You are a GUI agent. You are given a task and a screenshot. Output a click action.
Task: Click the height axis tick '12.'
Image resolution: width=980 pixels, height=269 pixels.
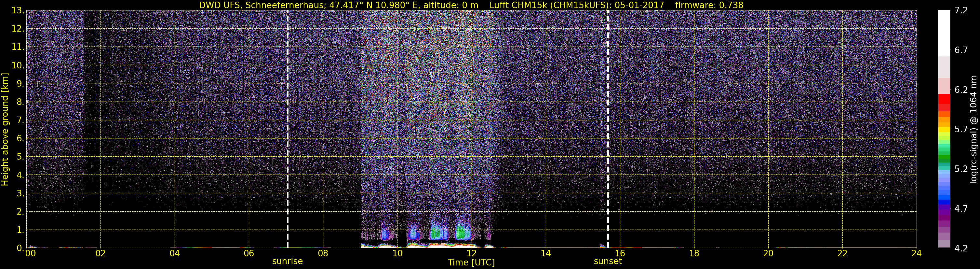click(18, 29)
